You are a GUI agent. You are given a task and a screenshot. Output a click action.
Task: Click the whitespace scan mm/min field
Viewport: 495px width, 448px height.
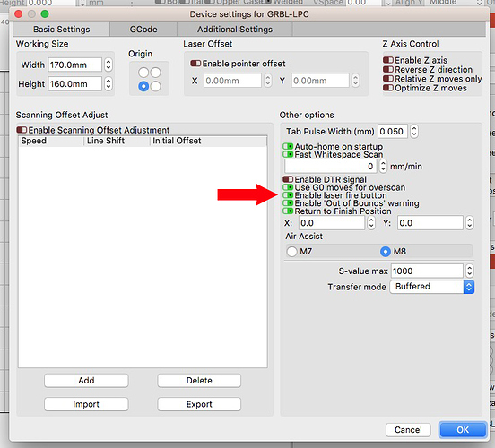coord(330,167)
